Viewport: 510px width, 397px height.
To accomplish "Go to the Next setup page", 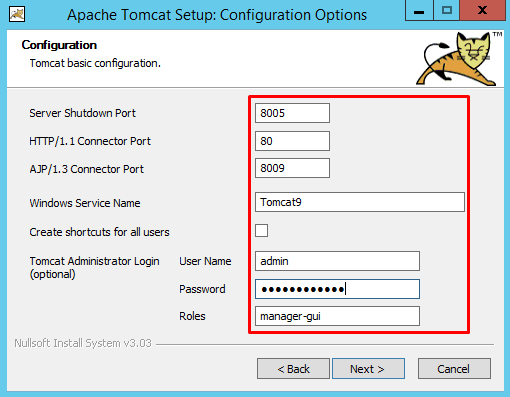I will coord(368,369).
